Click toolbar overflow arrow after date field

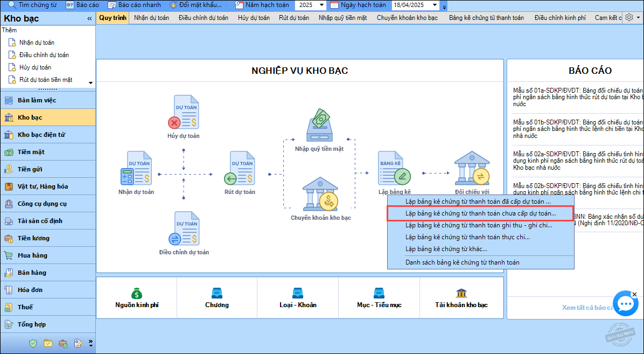click(x=444, y=7)
